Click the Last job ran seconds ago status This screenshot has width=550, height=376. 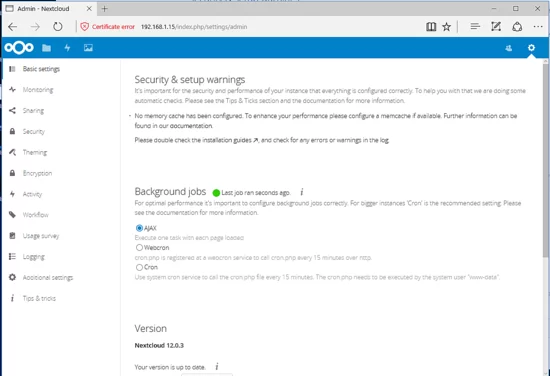[x=256, y=193]
